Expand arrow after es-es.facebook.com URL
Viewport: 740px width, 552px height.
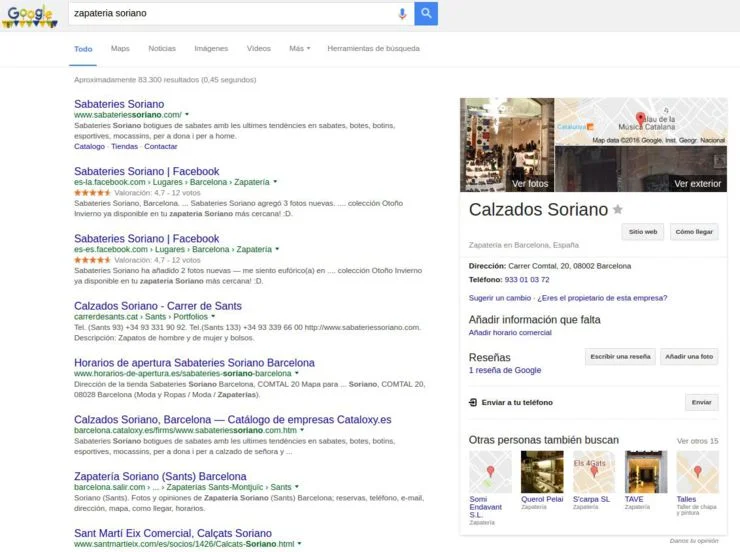(x=277, y=249)
